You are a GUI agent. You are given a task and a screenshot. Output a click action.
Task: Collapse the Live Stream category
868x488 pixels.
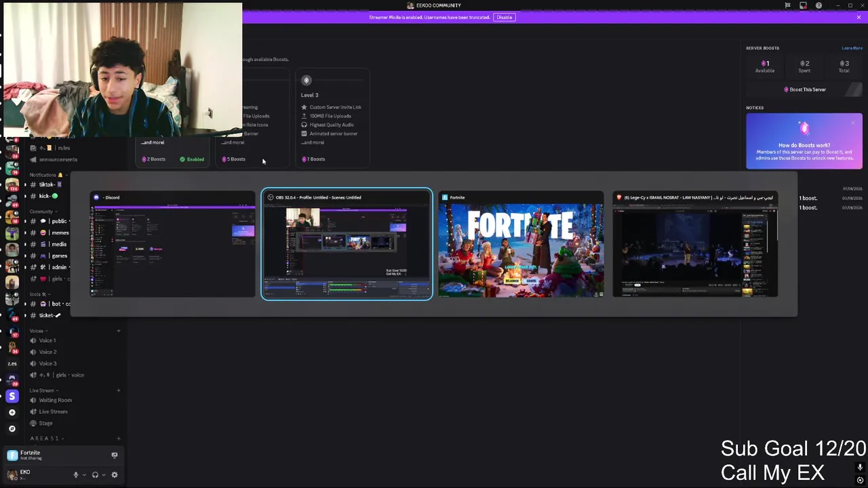coord(44,390)
